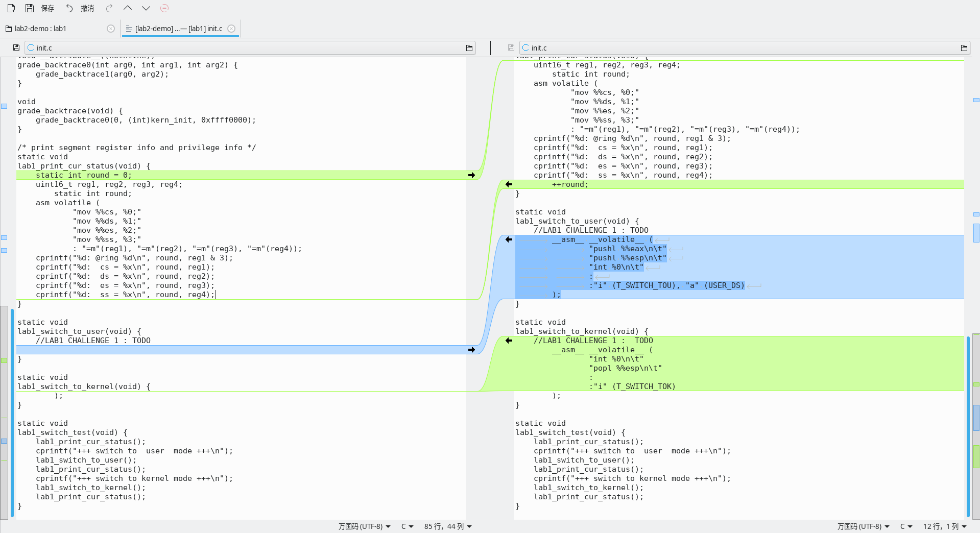Click the red stop icon in toolbar
Image resolution: width=980 pixels, height=533 pixels.
click(x=164, y=8)
